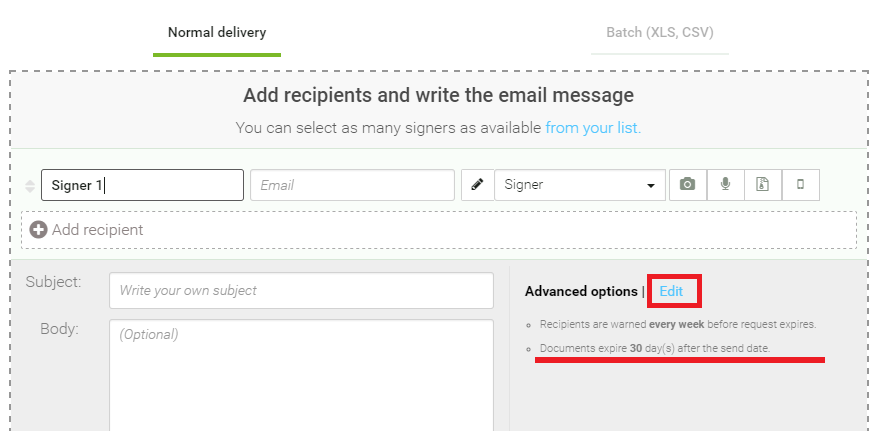Screen dimensions: 880x431
Task: Click inside the optional Body text area
Action: tap(301, 375)
